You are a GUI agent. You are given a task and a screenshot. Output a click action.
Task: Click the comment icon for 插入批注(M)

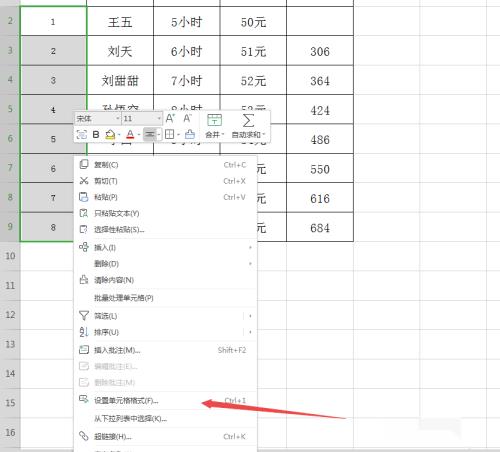coord(84,350)
